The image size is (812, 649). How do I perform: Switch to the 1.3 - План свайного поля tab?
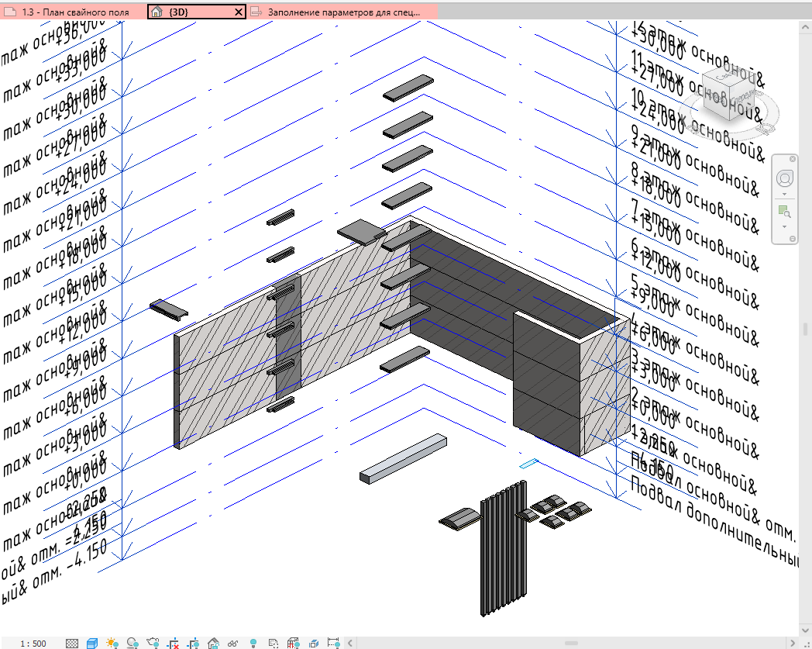tap(74, 12)
